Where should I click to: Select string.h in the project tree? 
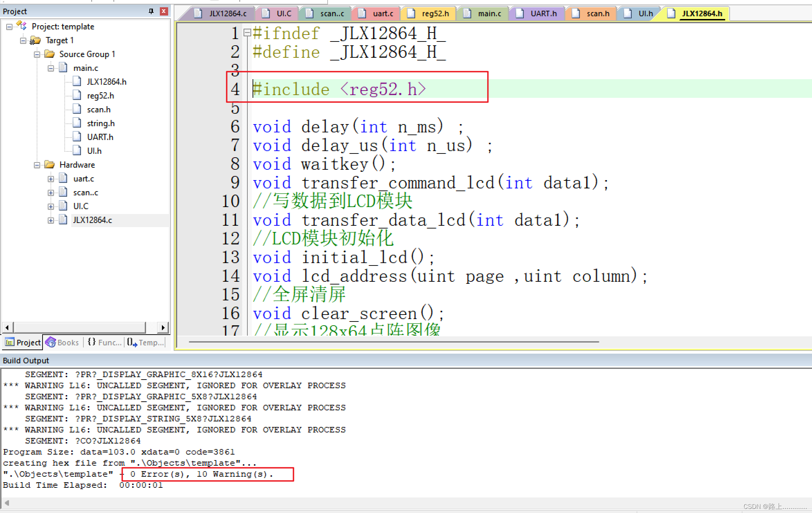[x=100, y=123]
